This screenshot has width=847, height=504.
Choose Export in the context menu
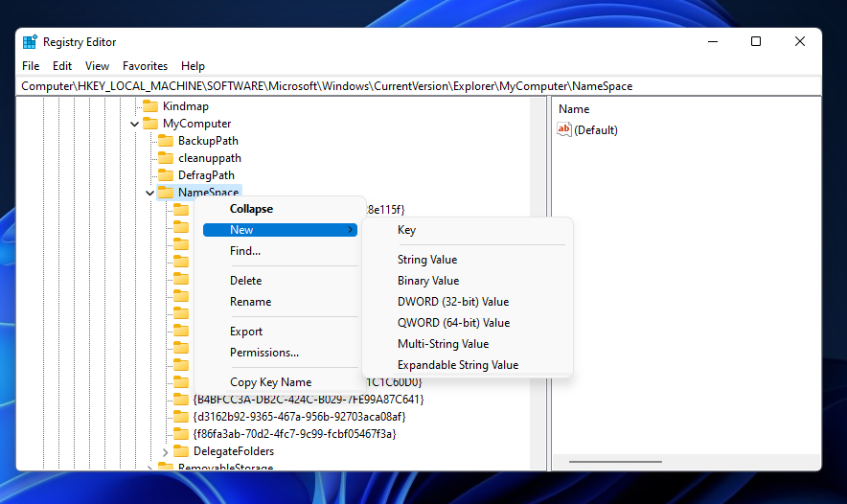point(280,332)
